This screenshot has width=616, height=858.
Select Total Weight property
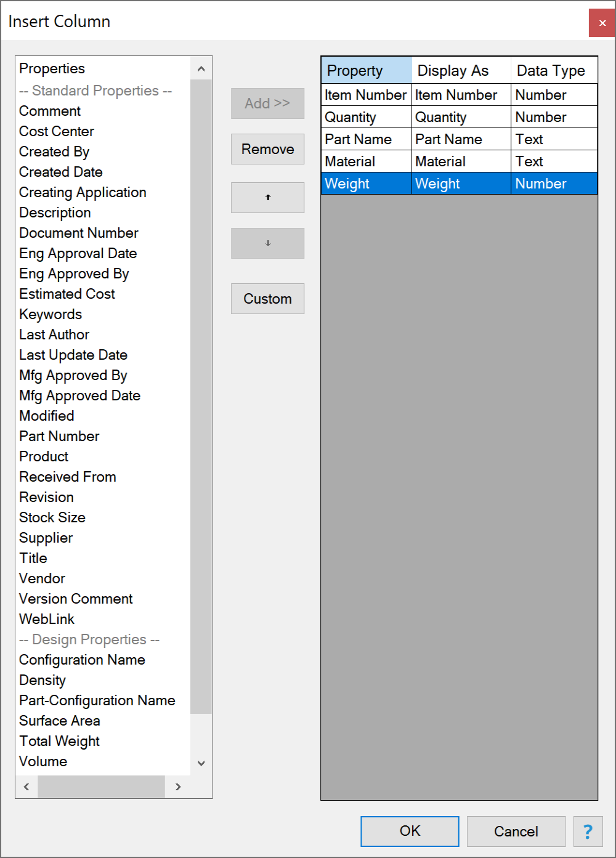click(x=60, y=741)
